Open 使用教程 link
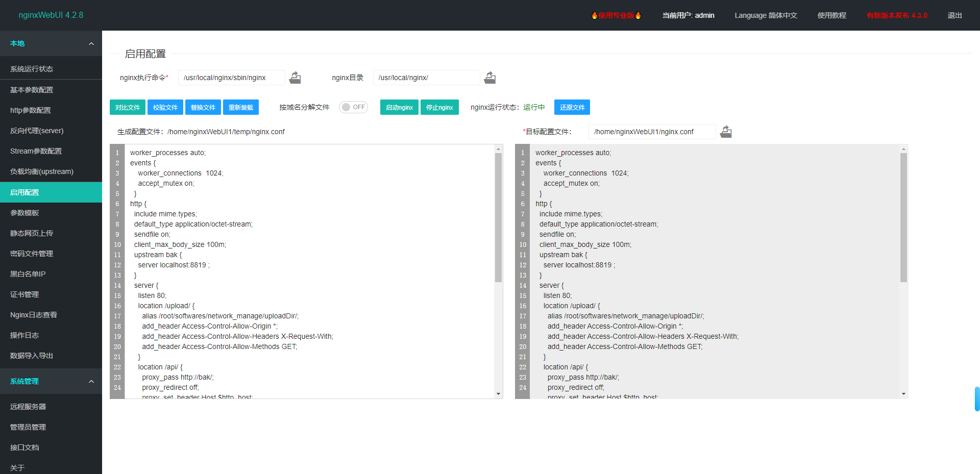Screen dimensions: 980x474 (831, 15)
